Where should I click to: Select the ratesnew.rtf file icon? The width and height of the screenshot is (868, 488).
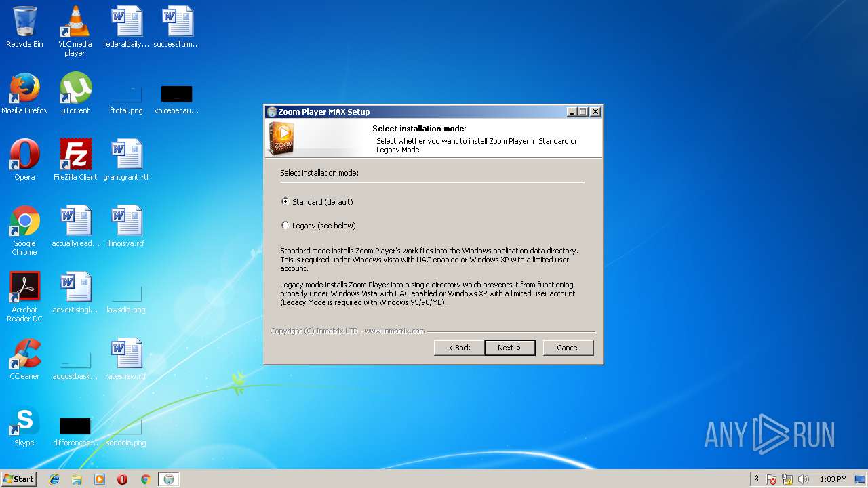tap(126, 359)
